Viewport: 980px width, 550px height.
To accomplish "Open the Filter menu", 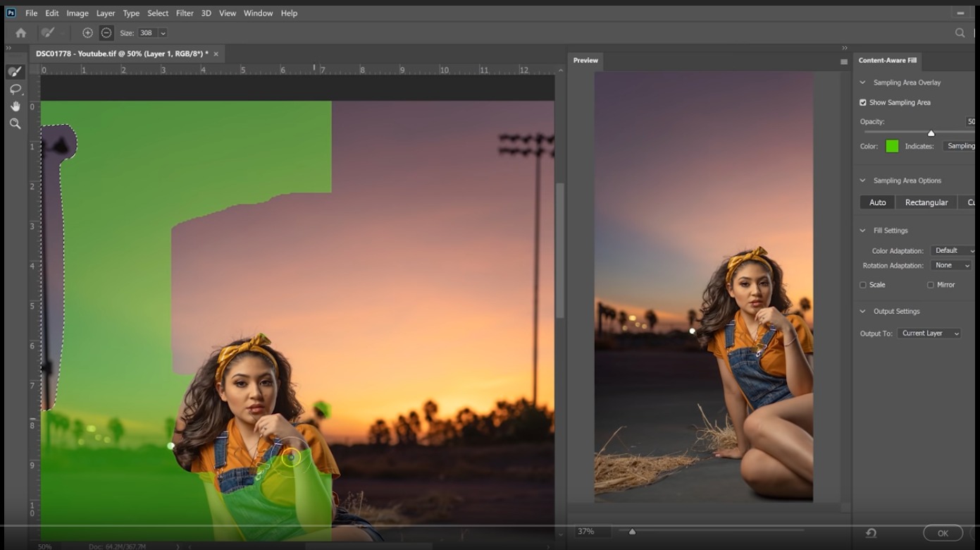I will click(x=185, y=13).
